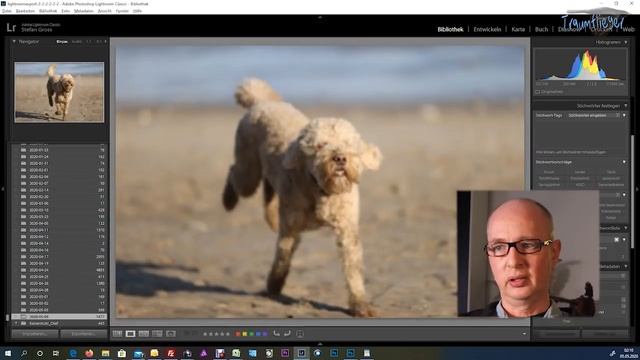Open Ansicht menu
This screenshot has height=360, width=640.
104,11
